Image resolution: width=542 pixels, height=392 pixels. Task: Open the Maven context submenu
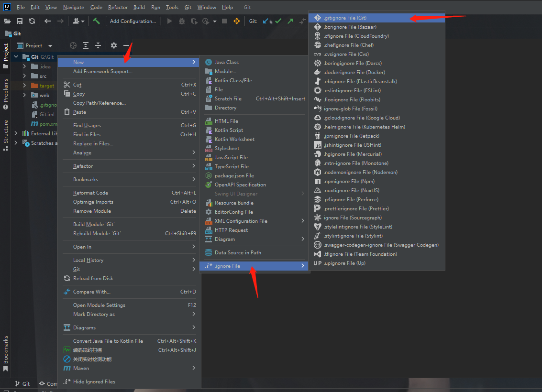coord(129,368)
